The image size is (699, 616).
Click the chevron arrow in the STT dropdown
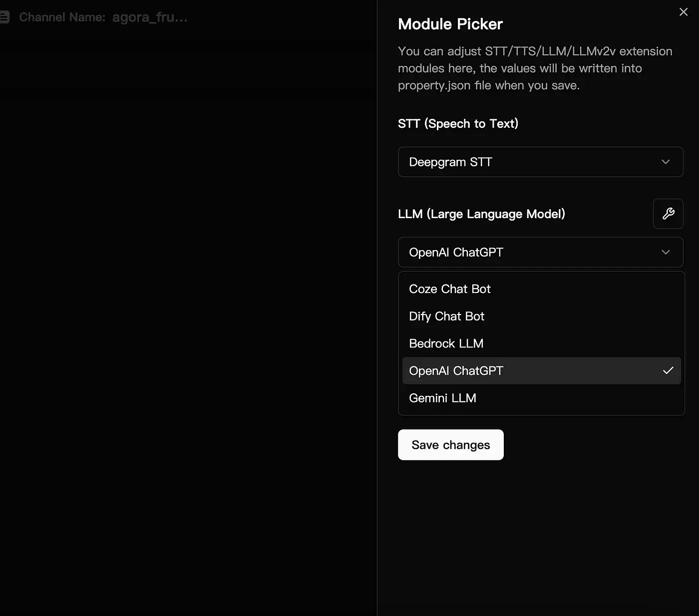[666, 162]
